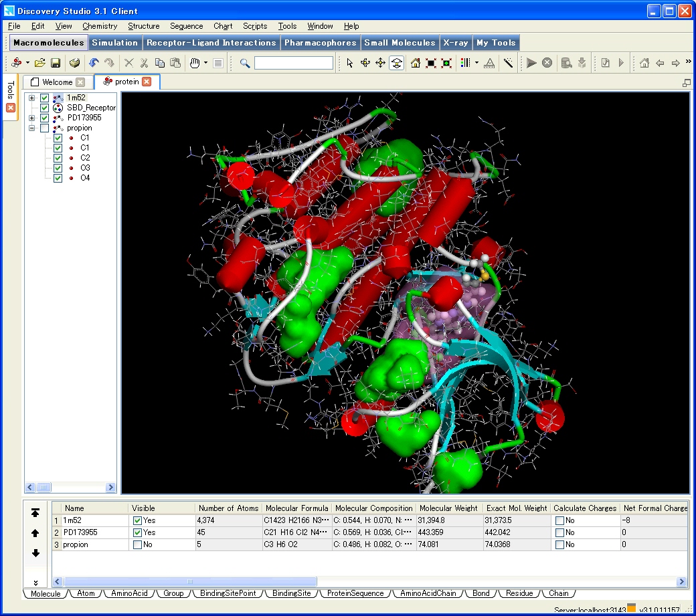Toggle the PD173955 hierarchy checkbox
Viewport: 696px width, 616px height.
click(x=44, y=118)
